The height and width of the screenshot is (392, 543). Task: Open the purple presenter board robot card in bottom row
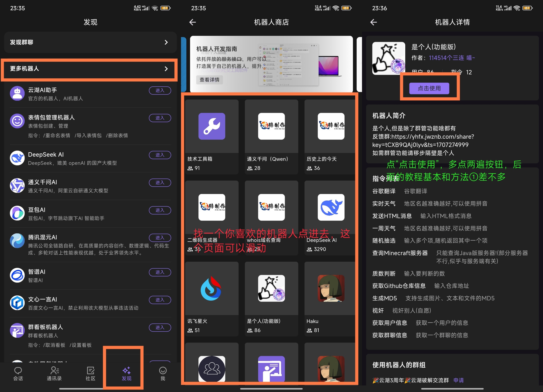point(271,363)
